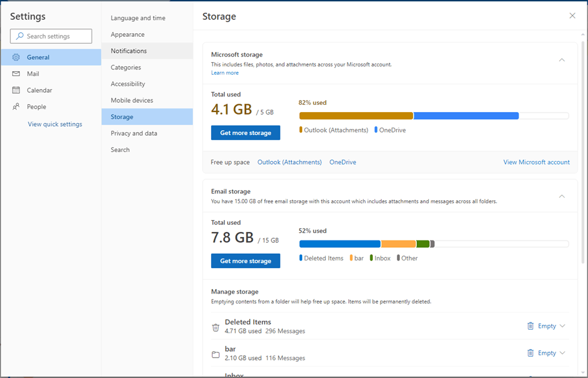The image size is (588, 378).
Task: Click Empty button for Deleted Items
Action: tap(542, 326)
